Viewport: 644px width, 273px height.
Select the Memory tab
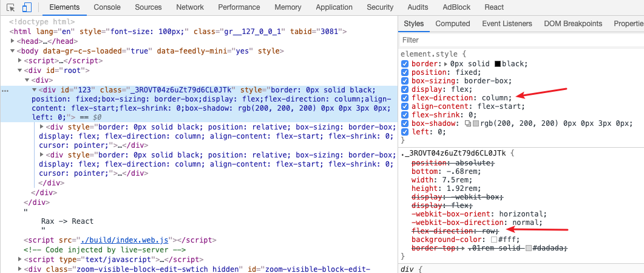288,7
